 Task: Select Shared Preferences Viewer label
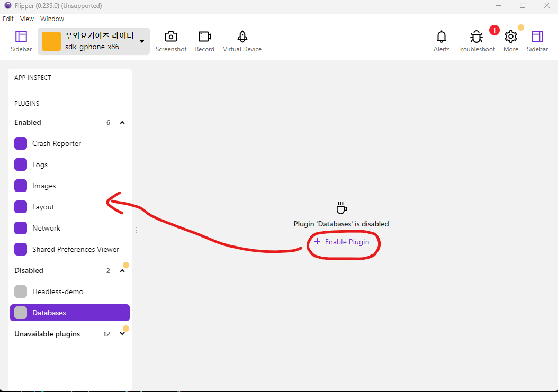coord(76,249)
